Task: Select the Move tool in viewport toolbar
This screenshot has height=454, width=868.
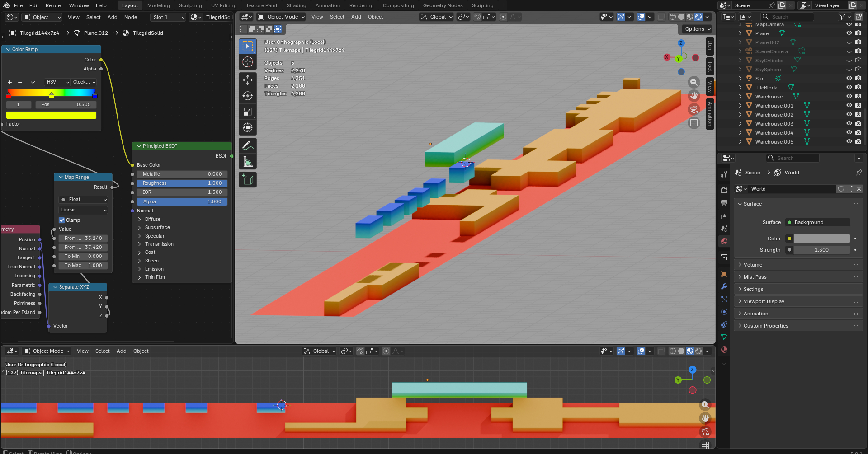Action: (248, 80)
